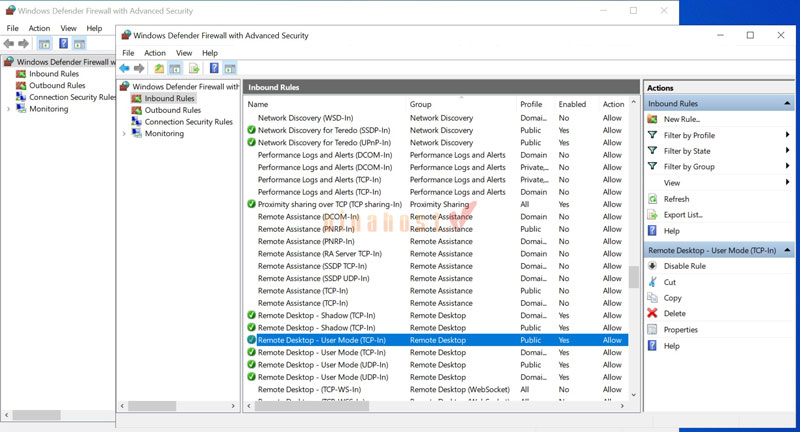Screen dimensions: 800x432
Task: Open Filter by Group submenu arrow
Action: (787, 166)
